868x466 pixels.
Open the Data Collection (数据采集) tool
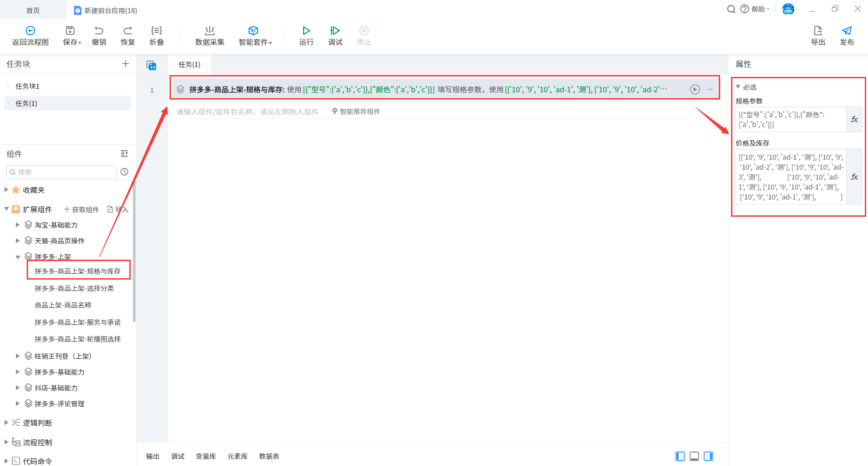(209, 31)
